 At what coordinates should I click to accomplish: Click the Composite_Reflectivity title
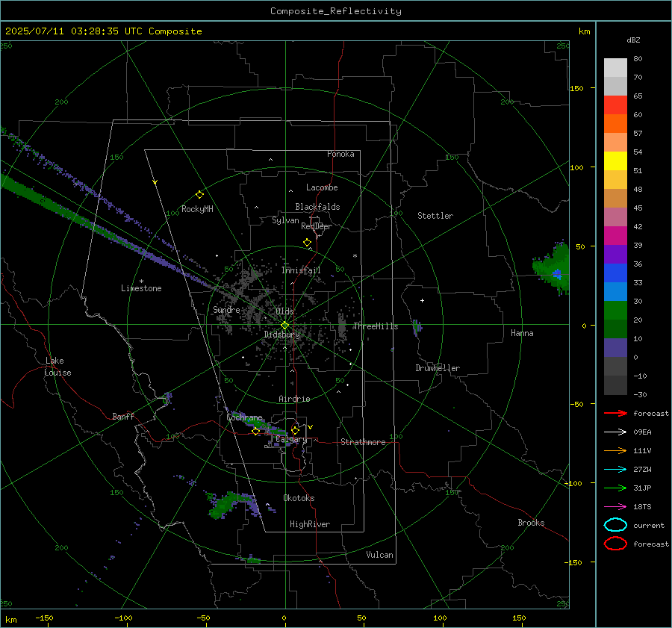point(336,11)
